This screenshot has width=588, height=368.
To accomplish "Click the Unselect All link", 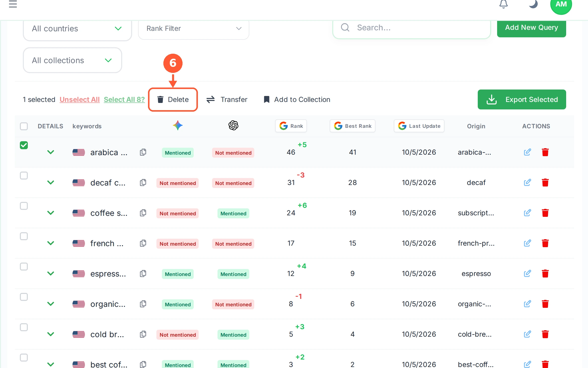I will (79, 99).
